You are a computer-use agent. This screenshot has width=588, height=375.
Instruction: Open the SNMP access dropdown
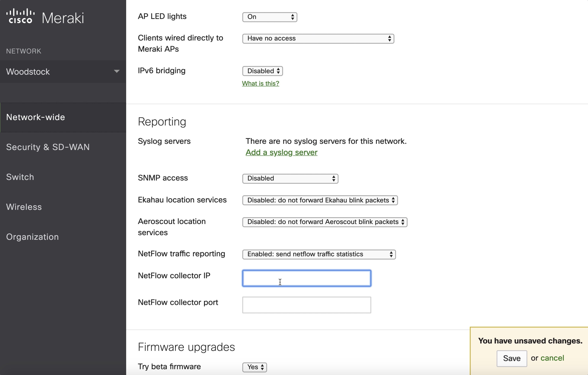290,178
